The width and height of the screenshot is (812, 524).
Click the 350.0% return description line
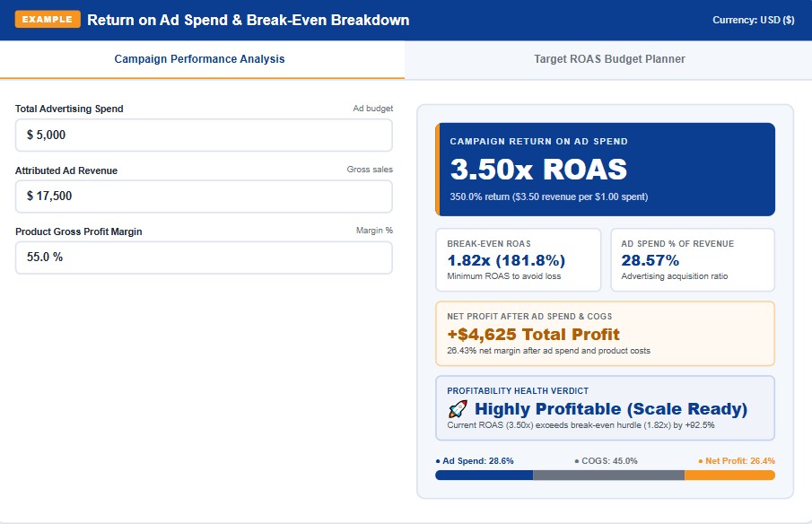pyautogui.click(x=549, y=196)
